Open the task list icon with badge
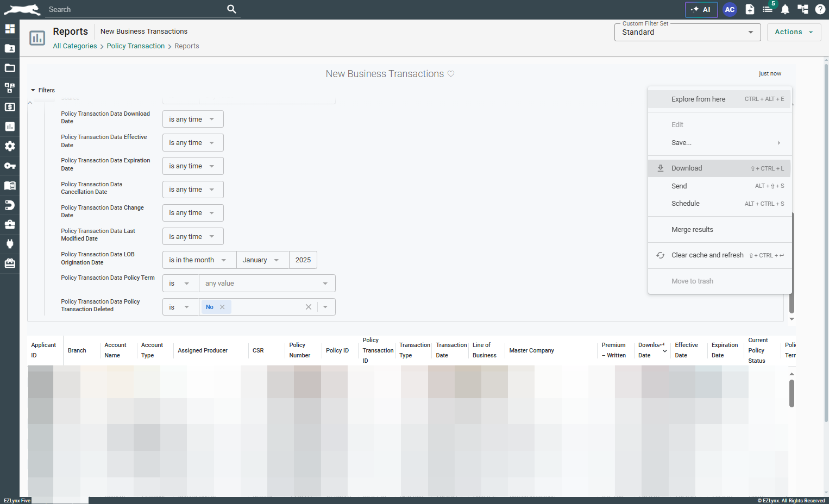The image size is (829, 504). click(x=768, y=9)
